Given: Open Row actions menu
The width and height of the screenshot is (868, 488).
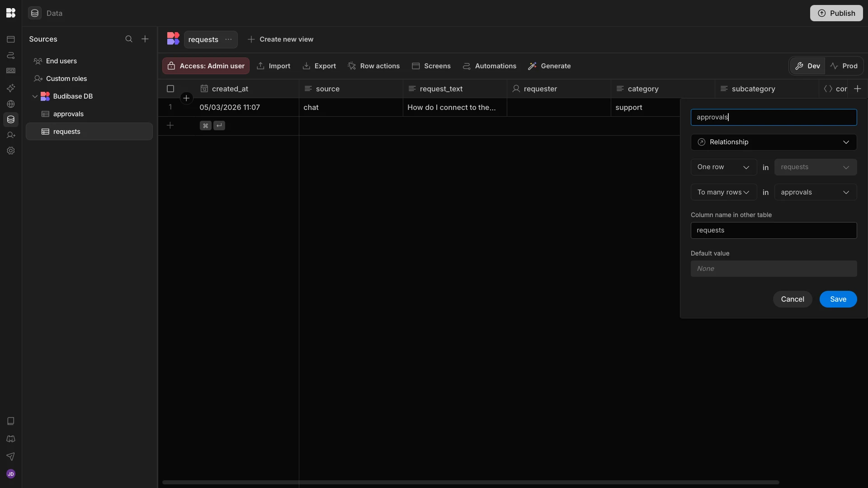Looking at the screenshot, I should 374,66.
